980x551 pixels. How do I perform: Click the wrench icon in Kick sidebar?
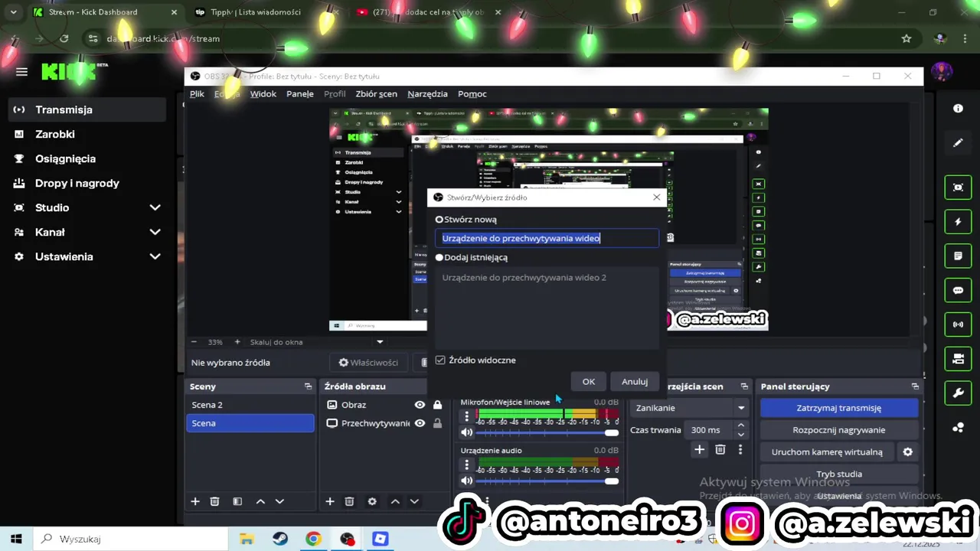tap(958, 393)
